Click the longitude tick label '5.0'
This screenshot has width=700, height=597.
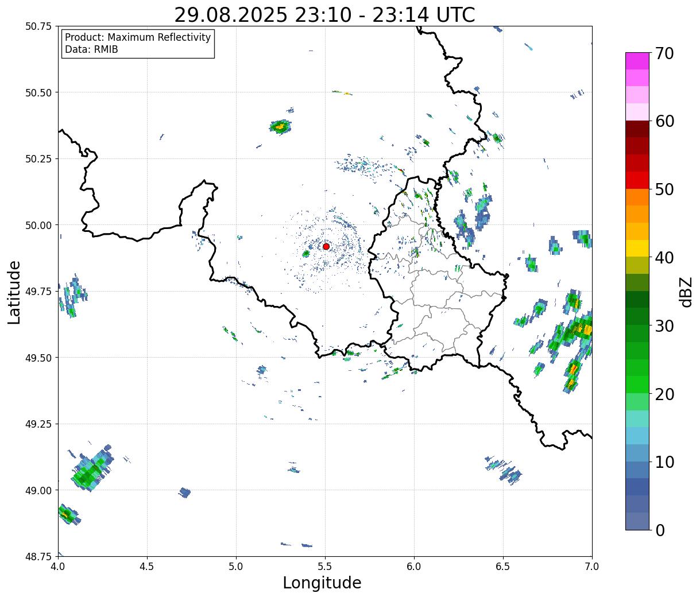pos(236,567)
